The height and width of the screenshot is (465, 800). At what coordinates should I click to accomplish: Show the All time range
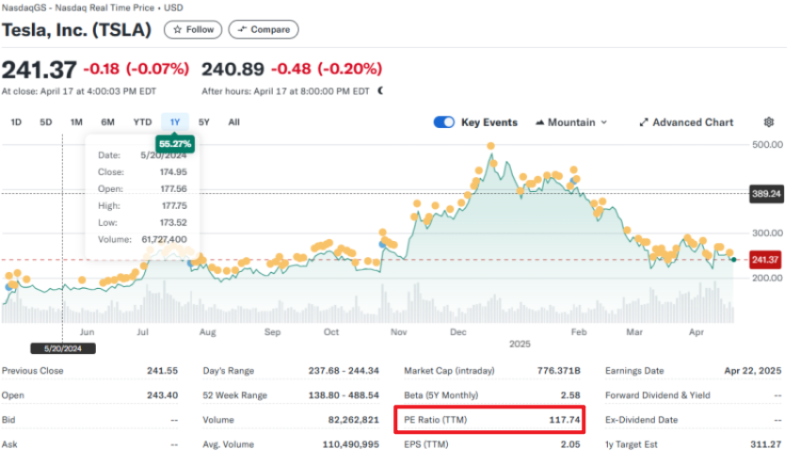[x=234, y=122]
